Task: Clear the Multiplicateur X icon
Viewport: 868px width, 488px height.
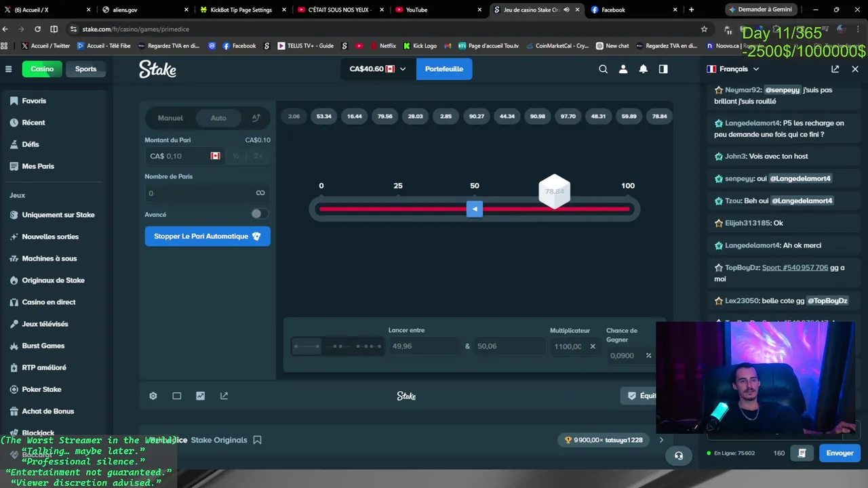Action: (593, 346)
